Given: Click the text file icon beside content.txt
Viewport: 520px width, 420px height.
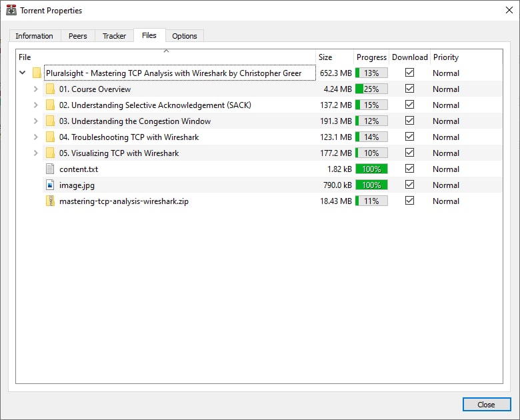Looking at the screenshot, I should point(50,169).
